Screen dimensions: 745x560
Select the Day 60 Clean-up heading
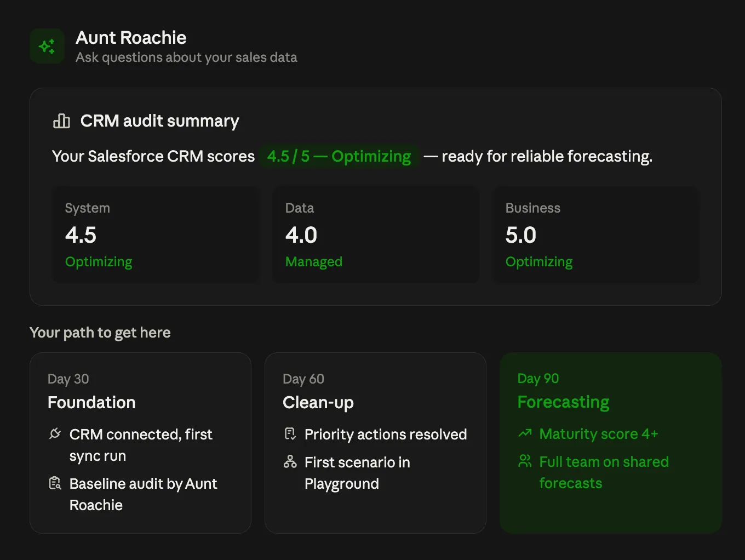coord(318,402)
